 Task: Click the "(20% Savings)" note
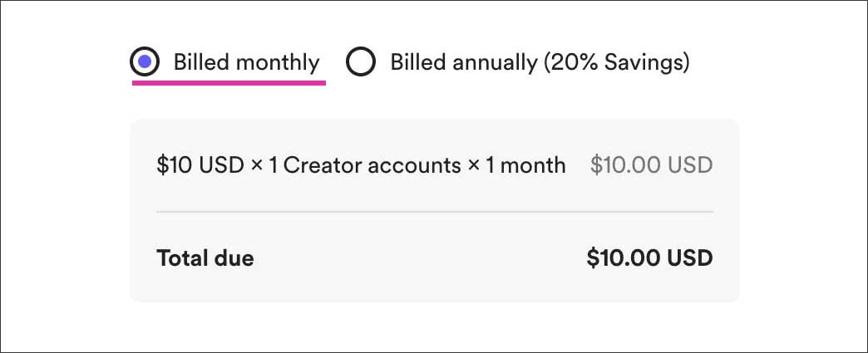pyautogui.click(x=616, y=62)
